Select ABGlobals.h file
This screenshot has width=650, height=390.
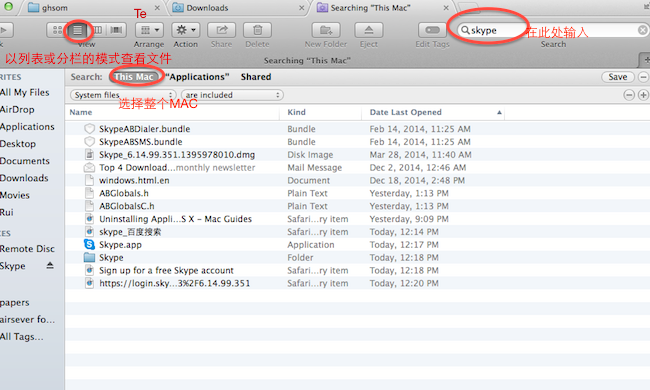point(124,193)
